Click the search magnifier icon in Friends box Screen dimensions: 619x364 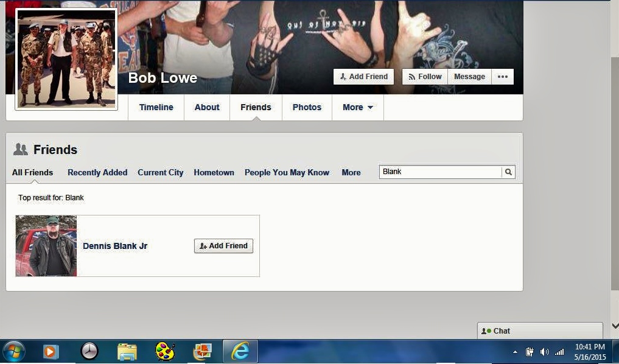(508, 172)
